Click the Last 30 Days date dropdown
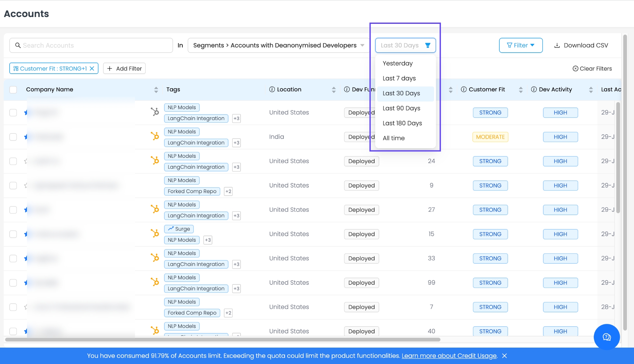 pos(405,45)
